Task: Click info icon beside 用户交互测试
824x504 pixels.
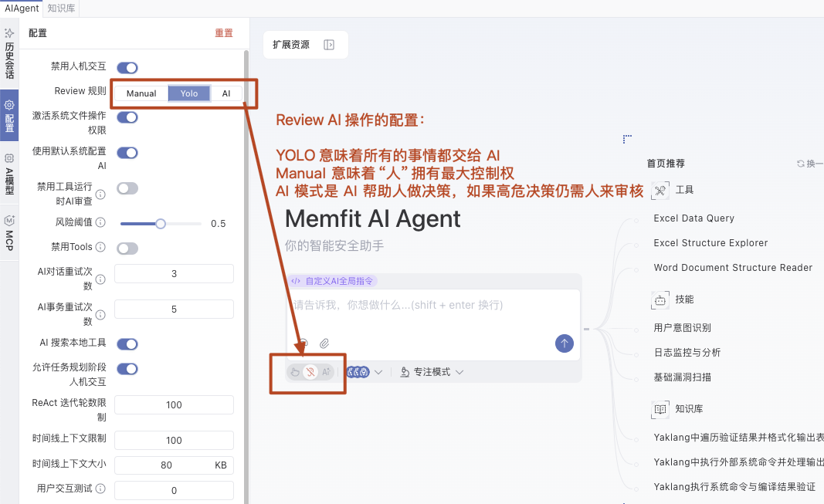Action: click(100, 489)
